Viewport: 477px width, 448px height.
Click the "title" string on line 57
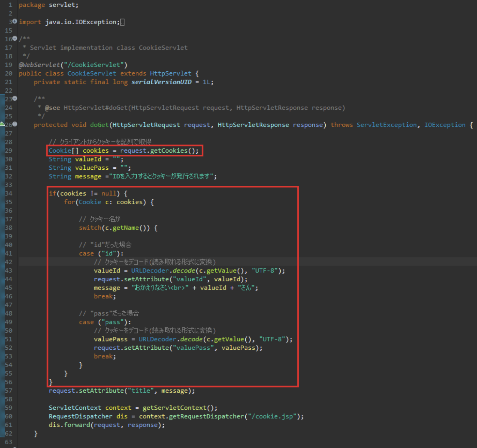pyautogui.click(x=140, y=391)
